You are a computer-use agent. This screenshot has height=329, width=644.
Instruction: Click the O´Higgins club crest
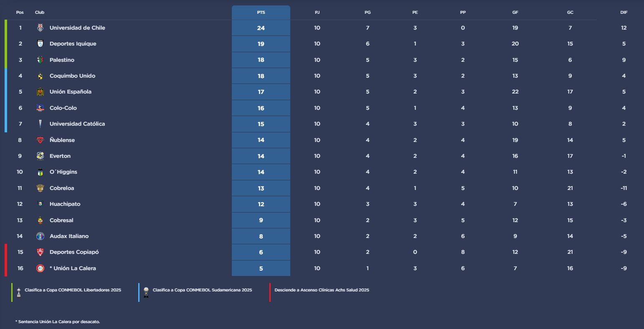(40, 172)
